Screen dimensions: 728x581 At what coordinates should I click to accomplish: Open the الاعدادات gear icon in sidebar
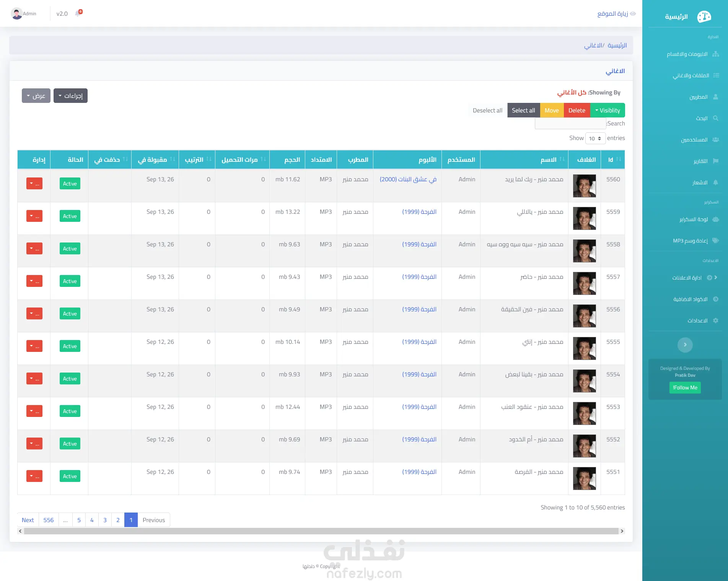(715, 321)
